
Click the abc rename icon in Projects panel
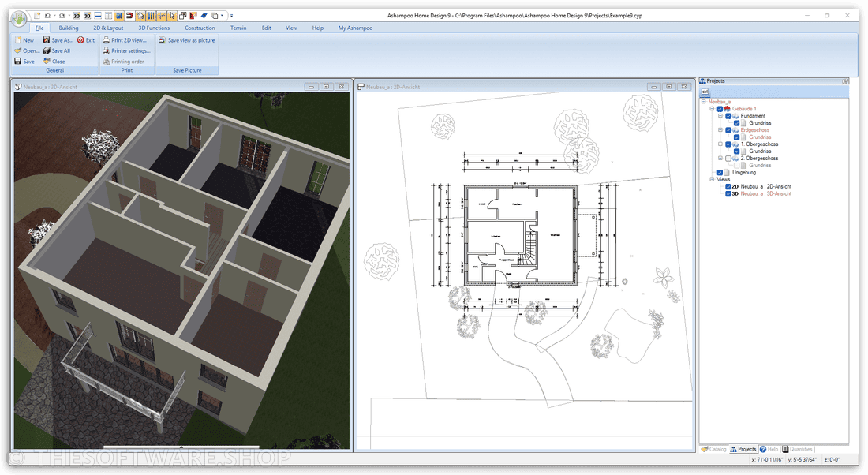click(x=705, y=92)
